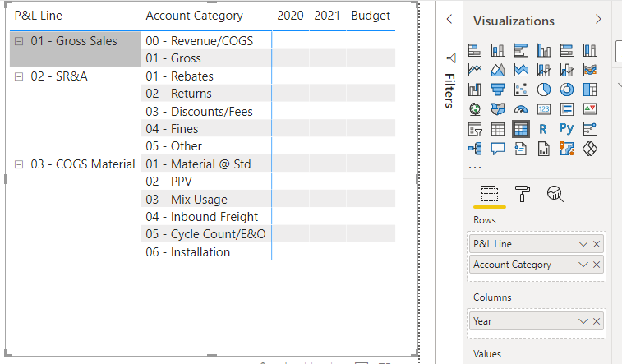Open more visuals ellipsis menu
Screen dimensions: 622x364
pyautogui.click(x=475, y=168)
